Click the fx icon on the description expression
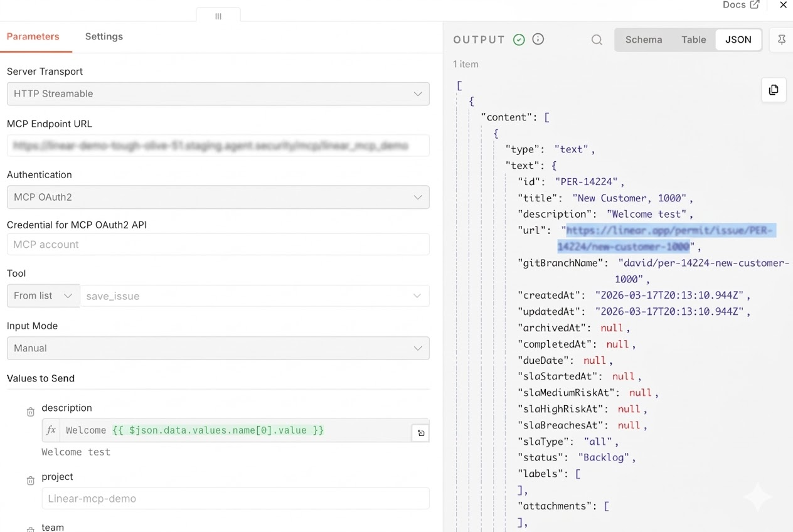 pyautogui.click(x=51, y=430)
